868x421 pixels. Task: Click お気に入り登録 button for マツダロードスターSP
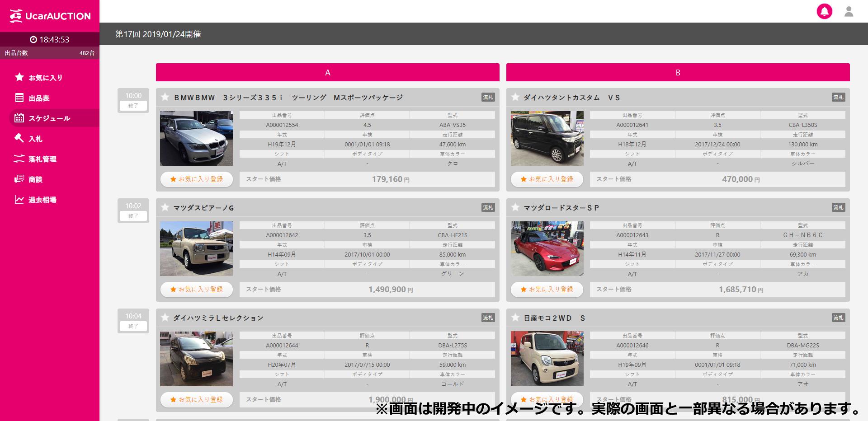(x=547, y=290)
